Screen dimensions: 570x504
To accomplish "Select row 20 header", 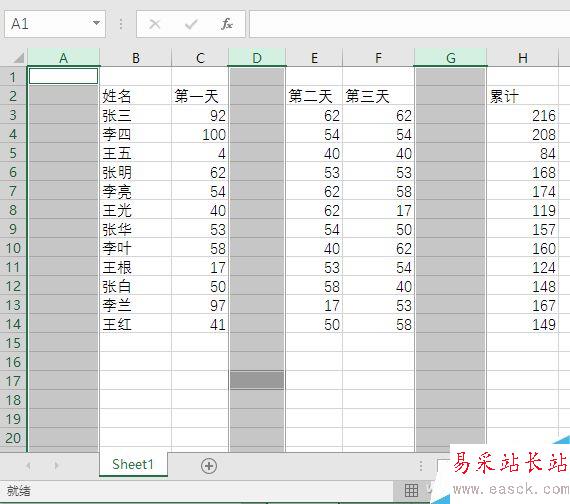I will tap(13, 437).
